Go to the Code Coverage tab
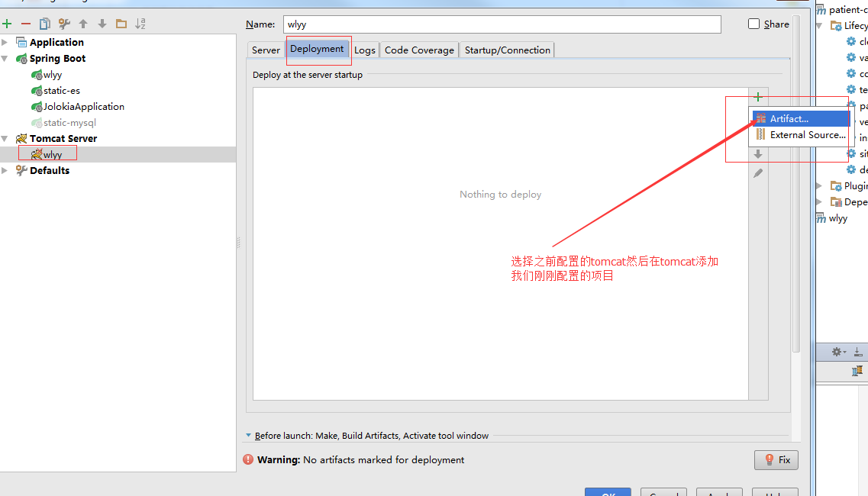 point(419,50)
